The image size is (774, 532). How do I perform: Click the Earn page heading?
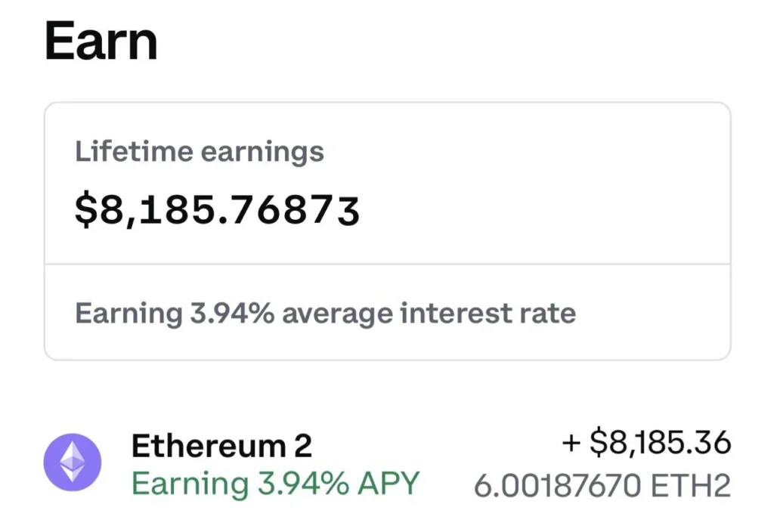pyautogui.click(x=101, y=41)
